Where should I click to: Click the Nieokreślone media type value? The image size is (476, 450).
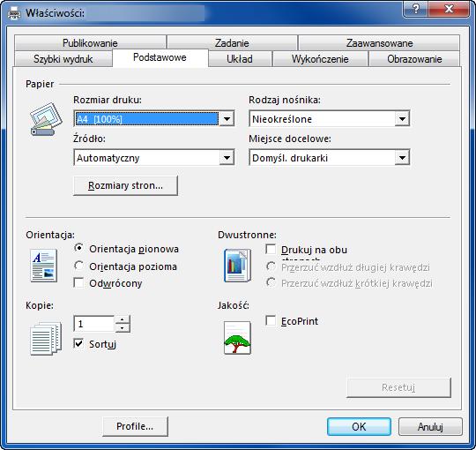click(x=282, y=119)
